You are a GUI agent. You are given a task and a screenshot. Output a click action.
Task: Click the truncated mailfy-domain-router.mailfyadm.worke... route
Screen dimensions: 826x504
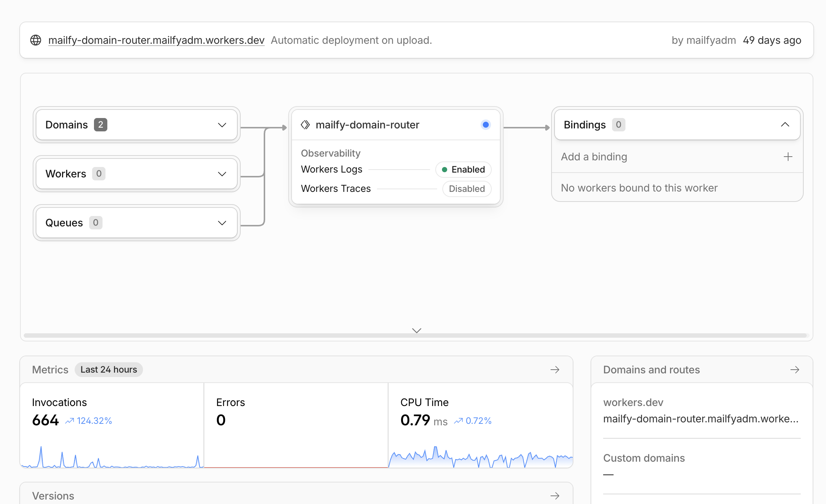pos(701,419)
